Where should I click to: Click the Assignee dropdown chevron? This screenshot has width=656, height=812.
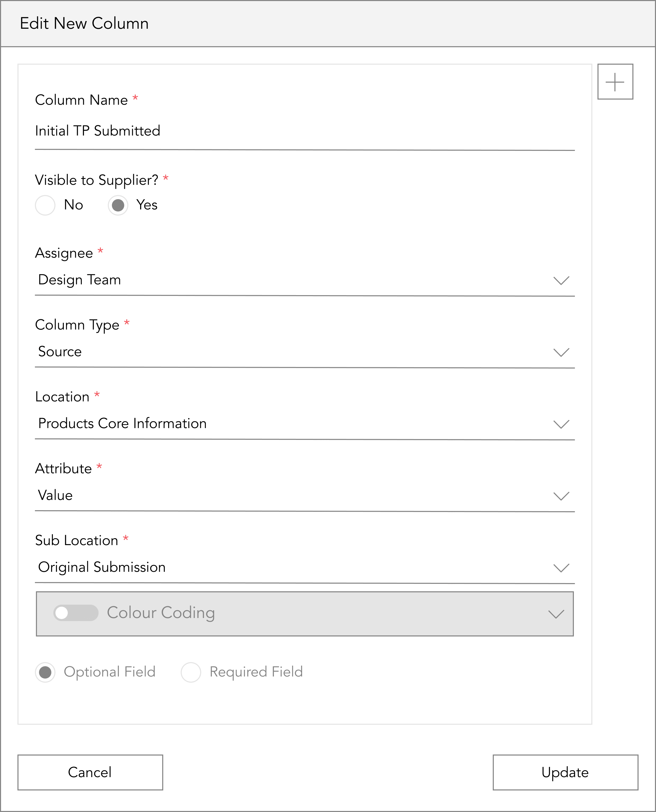click(561, 280)
